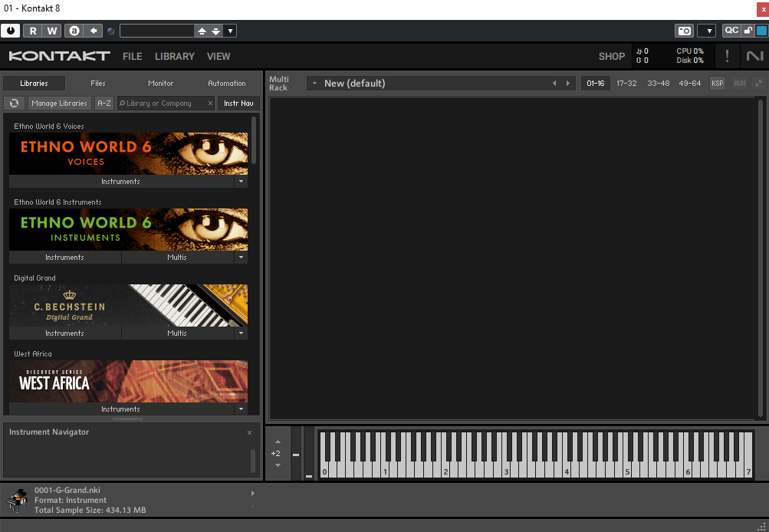Open the FILE menu
Image resolution: width=769 pixels, height=532 pixels.
pos(133,57)
